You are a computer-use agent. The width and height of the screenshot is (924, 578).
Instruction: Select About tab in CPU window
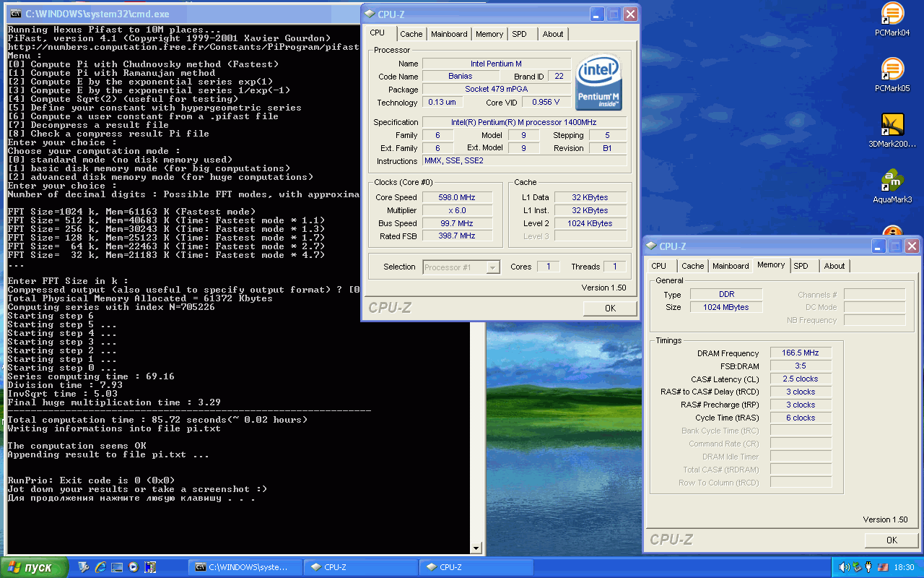point(553,34)
